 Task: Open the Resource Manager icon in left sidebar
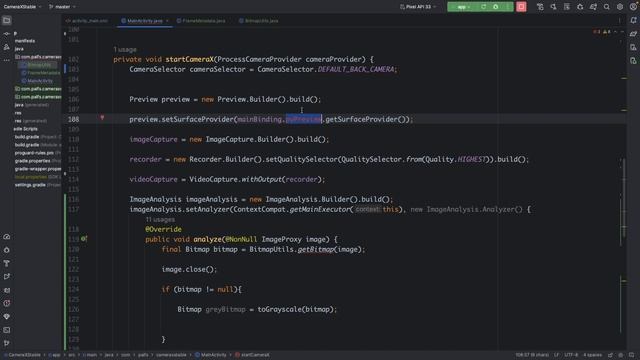coord(7,47)
